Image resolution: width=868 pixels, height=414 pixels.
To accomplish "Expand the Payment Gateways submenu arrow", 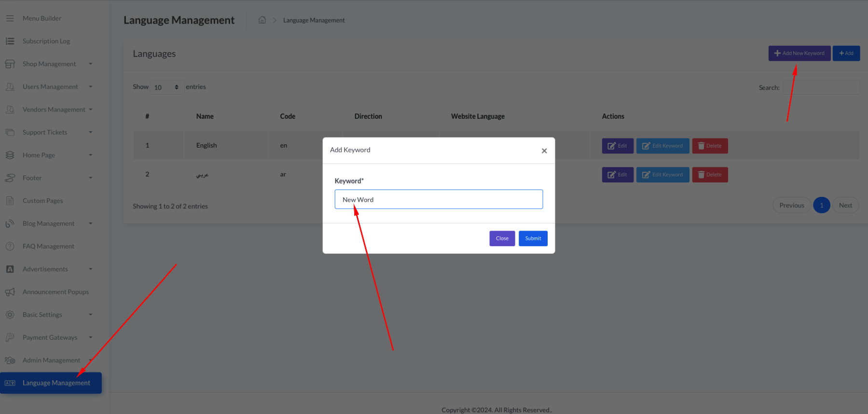I will (90, 337).
